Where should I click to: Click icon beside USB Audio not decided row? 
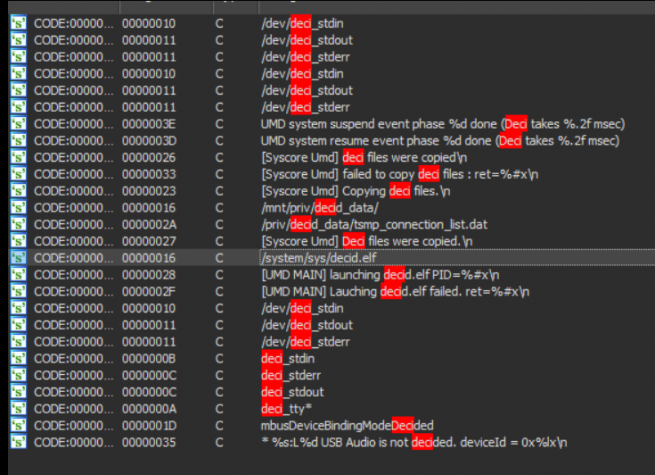point(17,442)
